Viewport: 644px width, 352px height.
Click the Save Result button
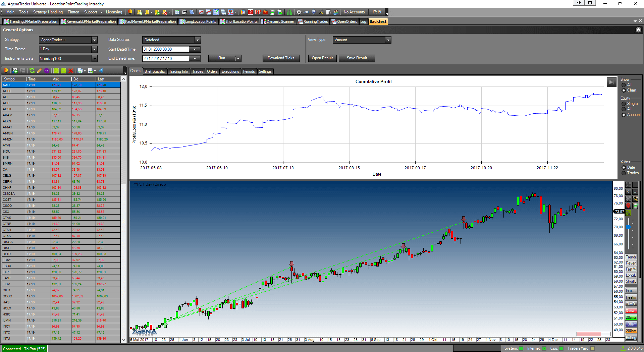(357, 58)
